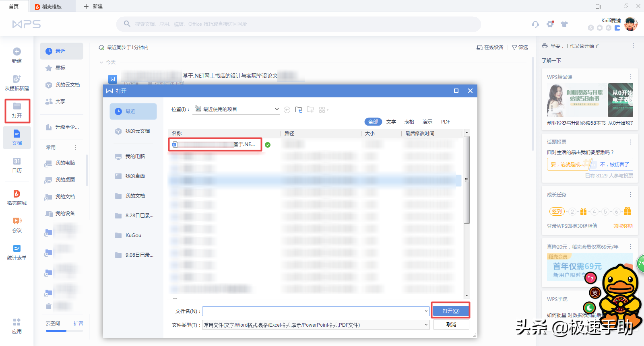Image resolution: width=644 pixels, height=346 pixels.
Task: Click the 领取奖励 link
Action: tap(623, 226)
